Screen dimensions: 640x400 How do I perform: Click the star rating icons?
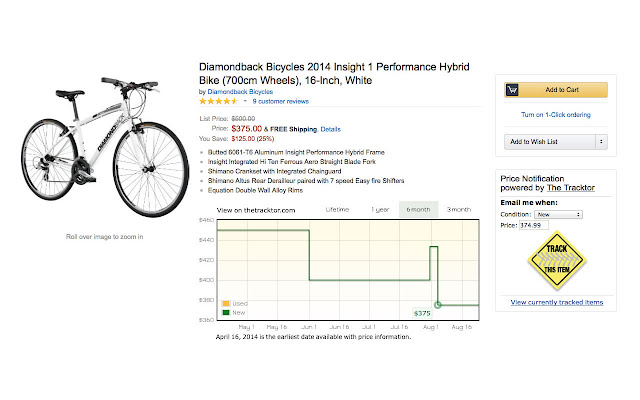[218, 101]
